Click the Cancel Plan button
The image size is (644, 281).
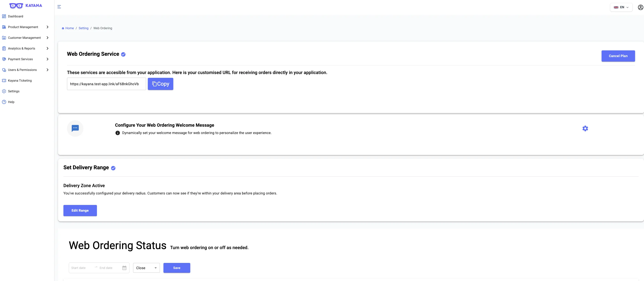(618, 56)
